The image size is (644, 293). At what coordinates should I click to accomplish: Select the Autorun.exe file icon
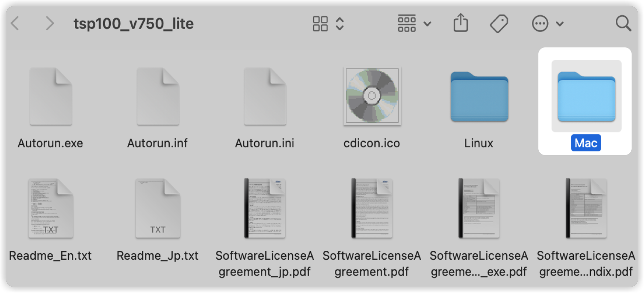pos(50,97)
